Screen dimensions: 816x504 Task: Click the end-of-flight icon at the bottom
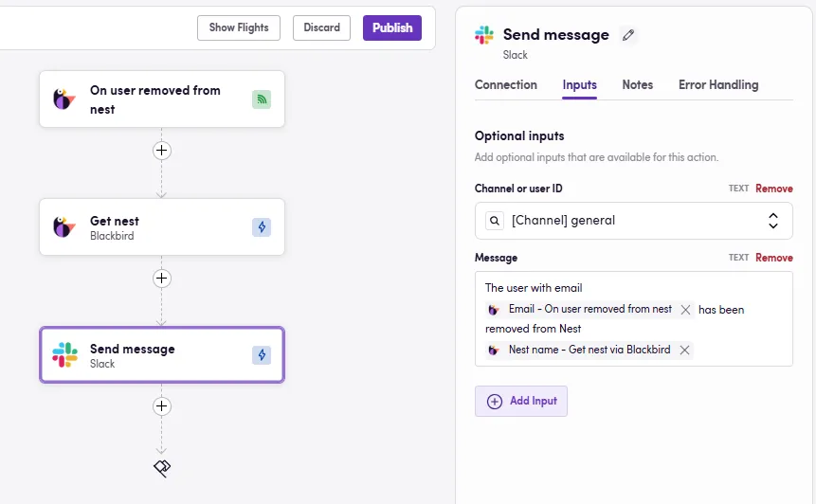tap(162, 468)
